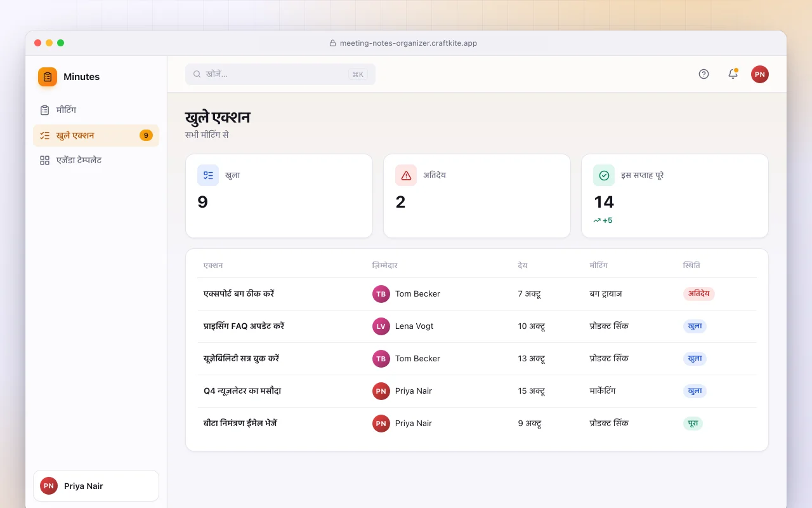Open the help question mark icon
The image size is (812, 508).
point(704,74)
